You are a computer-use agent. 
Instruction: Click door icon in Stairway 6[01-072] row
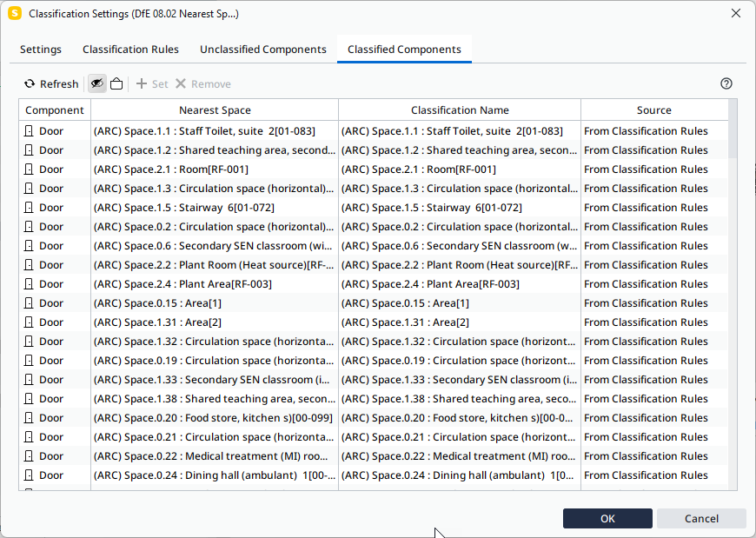[x=29, y=208]
